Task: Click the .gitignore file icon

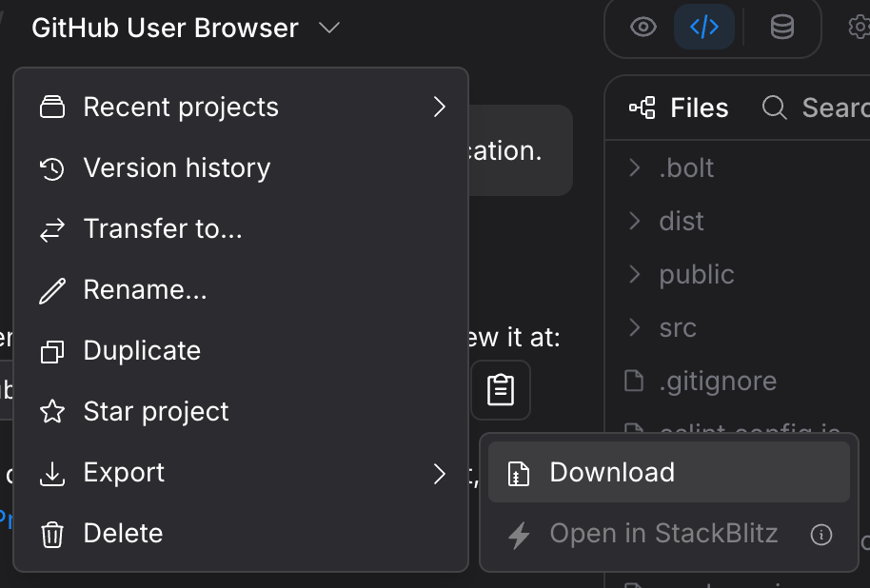Action: pos(634,382)
